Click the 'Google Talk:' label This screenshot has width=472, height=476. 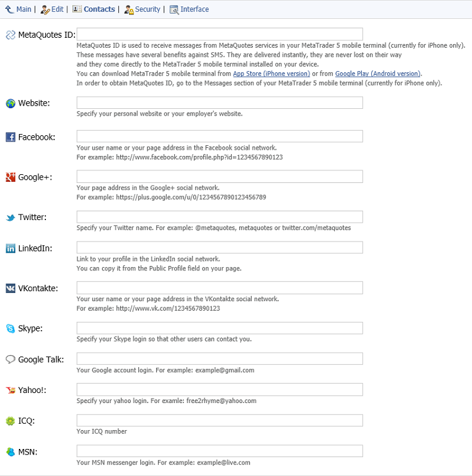coord(41,360)
